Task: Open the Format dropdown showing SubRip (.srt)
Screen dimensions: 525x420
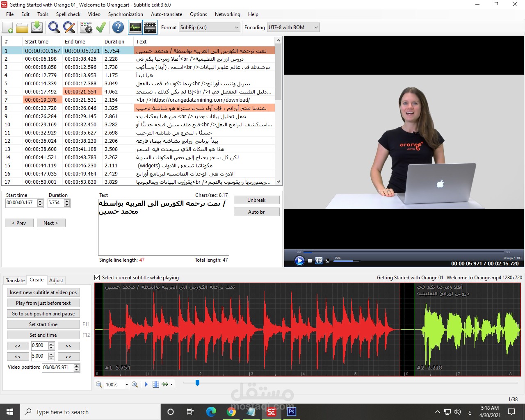Action: (236, 27)
